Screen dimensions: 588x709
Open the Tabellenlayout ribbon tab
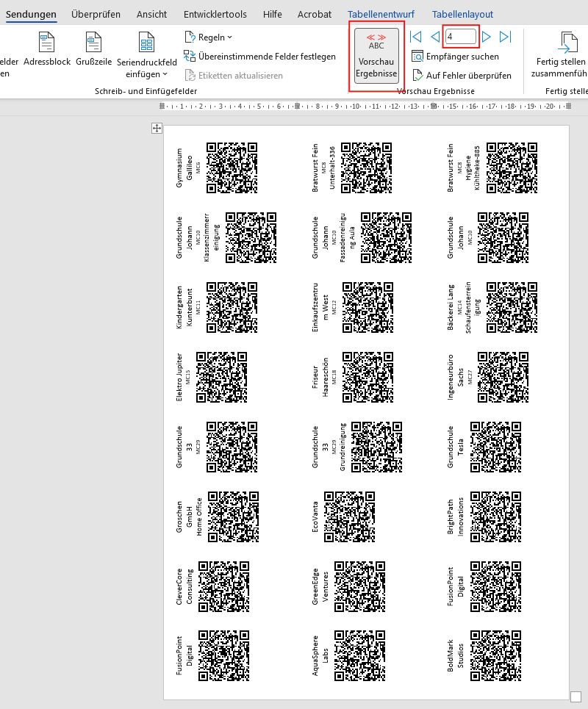coord(462,14)
